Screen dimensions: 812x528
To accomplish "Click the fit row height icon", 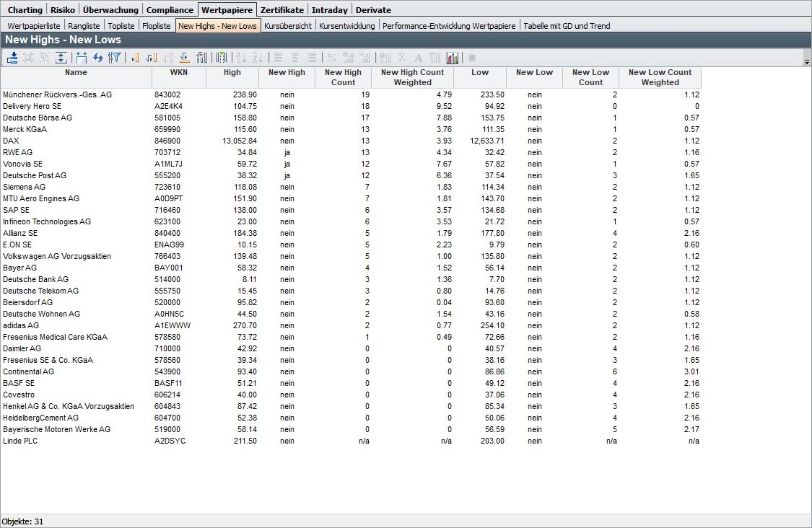I will click(x=61, y=58).
